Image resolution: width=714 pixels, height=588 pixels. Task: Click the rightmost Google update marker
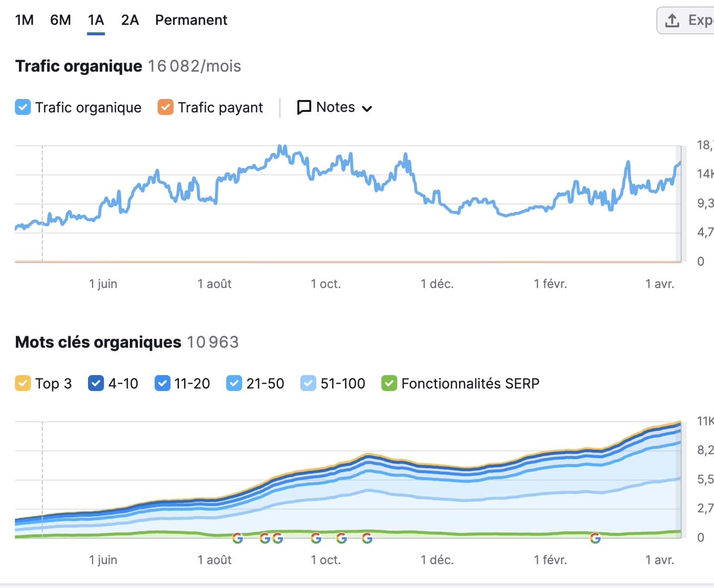point(595,538)
